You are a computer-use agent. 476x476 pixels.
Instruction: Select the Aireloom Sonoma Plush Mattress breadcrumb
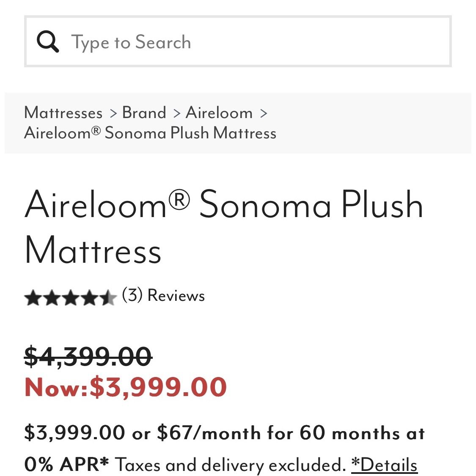(x=150, y=133)
